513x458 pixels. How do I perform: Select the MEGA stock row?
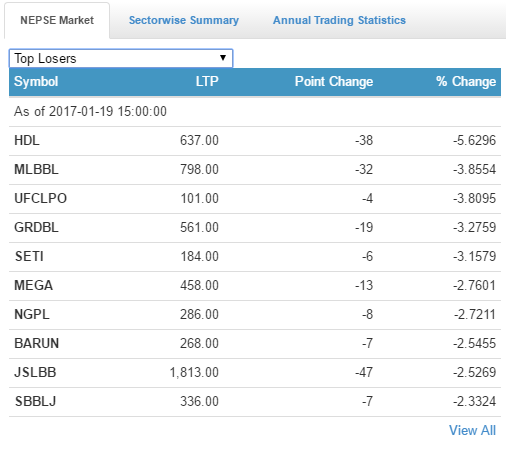(255, 286)
